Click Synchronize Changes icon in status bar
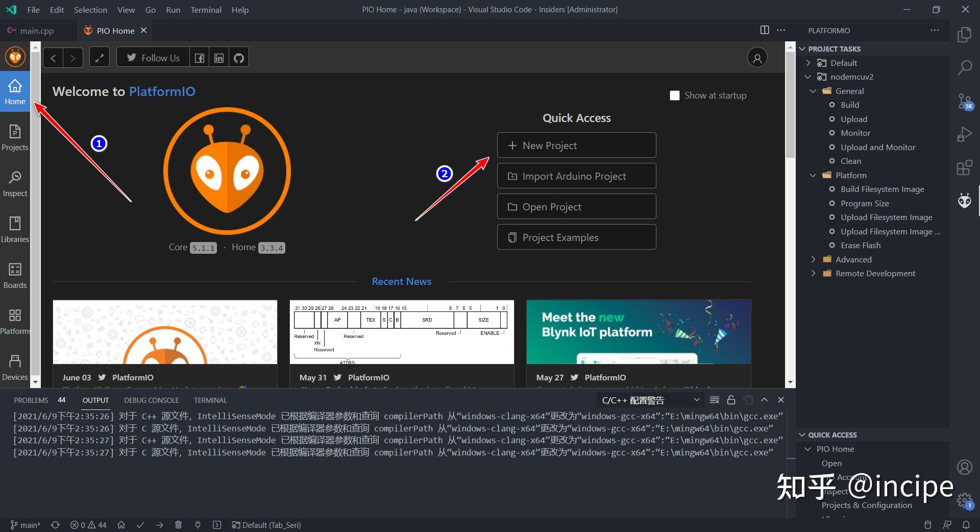Screen dimensions: 980x532 [55, 525]
